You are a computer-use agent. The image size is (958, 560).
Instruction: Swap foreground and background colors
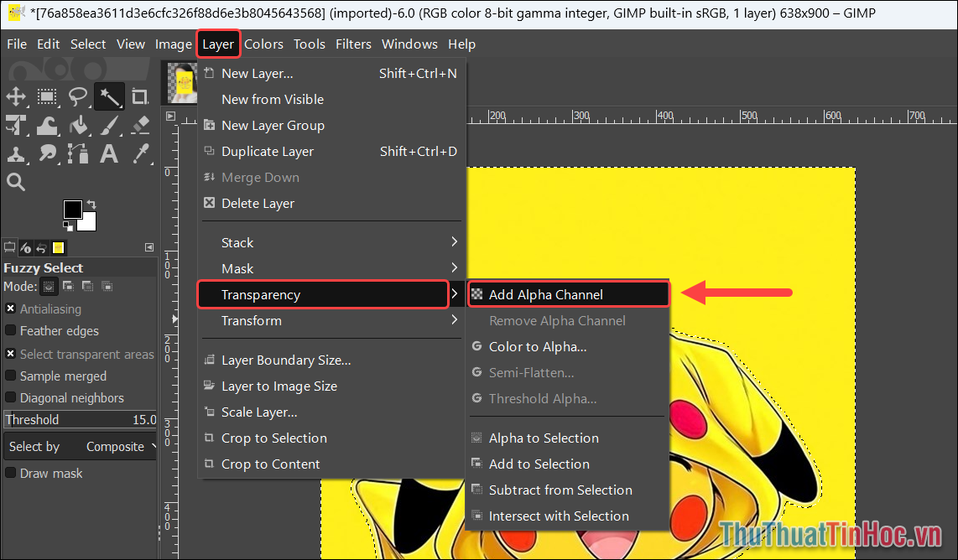91,204
